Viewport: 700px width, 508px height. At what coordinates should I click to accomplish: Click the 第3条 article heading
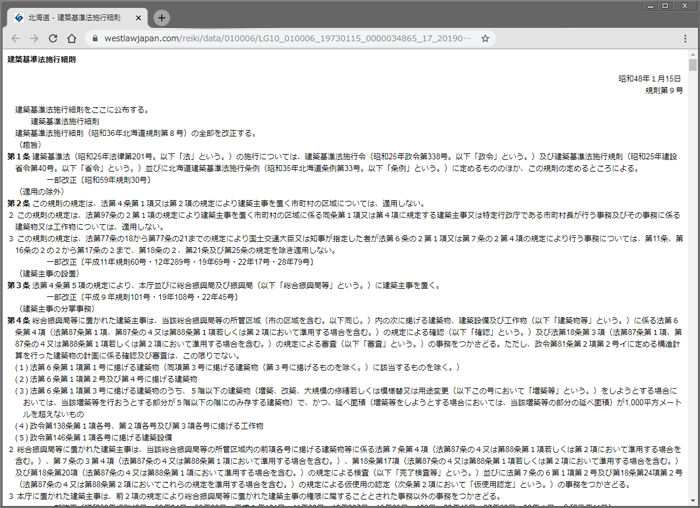coord(18,285)
